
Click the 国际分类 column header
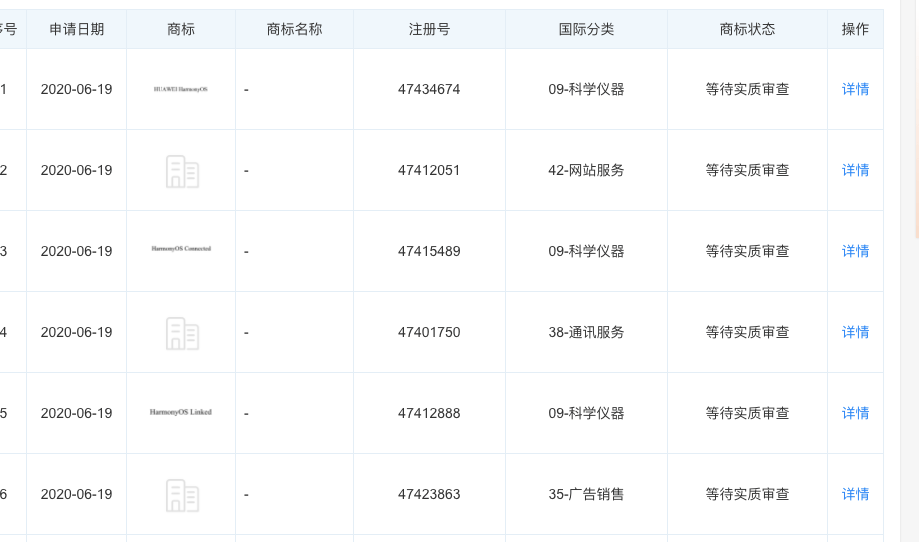coord(586,30)
